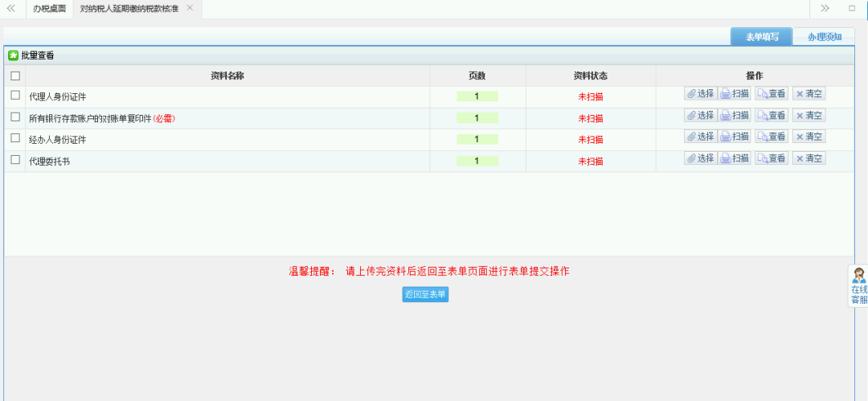The width and height of the screenshot is (868, 401).
Task: Check the 代理委托书 row checkbox
Action: click(x=15, y=160)
